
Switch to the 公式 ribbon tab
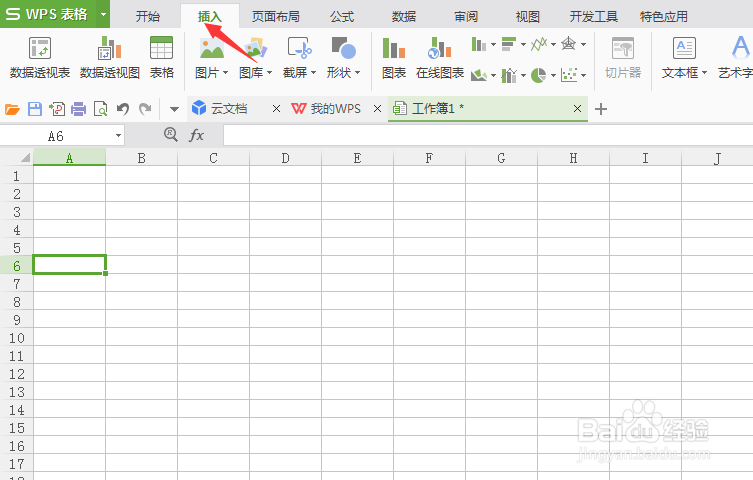[342, 17]
